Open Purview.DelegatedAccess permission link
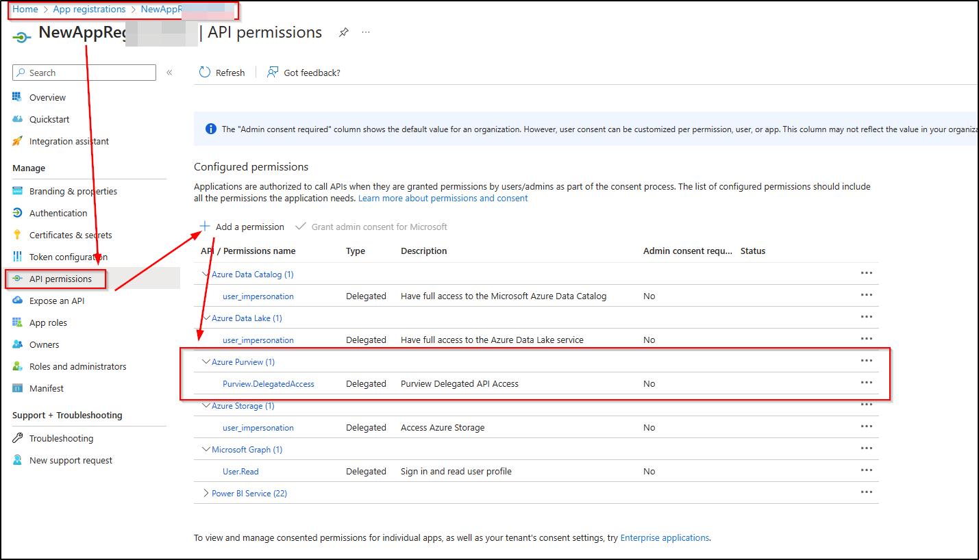This screenshot has height=560, width=979. coord(269,384)
